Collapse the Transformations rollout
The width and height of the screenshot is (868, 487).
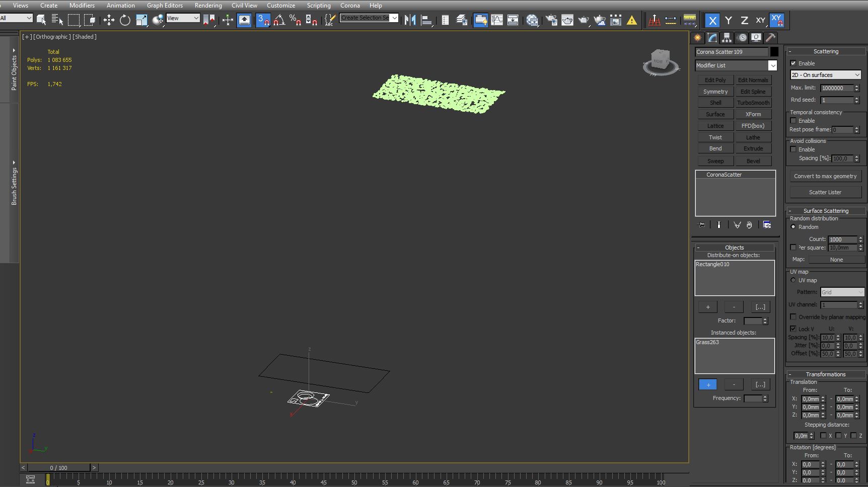click(x=826, y=374)
